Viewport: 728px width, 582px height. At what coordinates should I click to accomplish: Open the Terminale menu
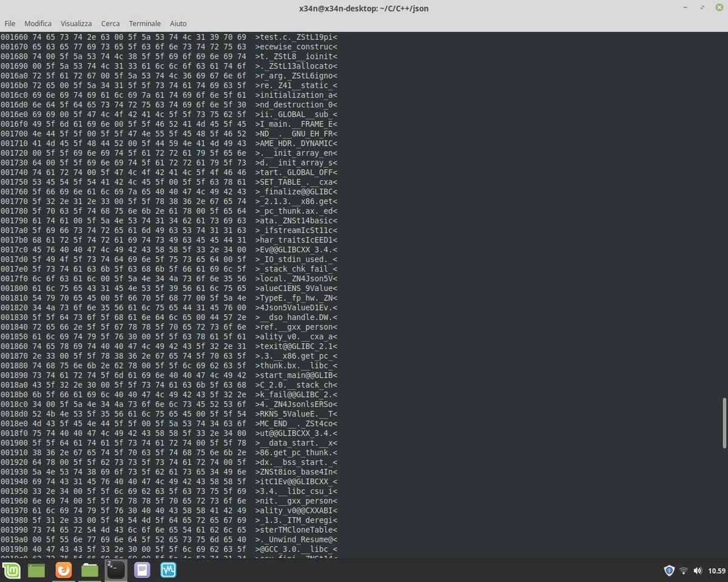[x=144, y=24]
